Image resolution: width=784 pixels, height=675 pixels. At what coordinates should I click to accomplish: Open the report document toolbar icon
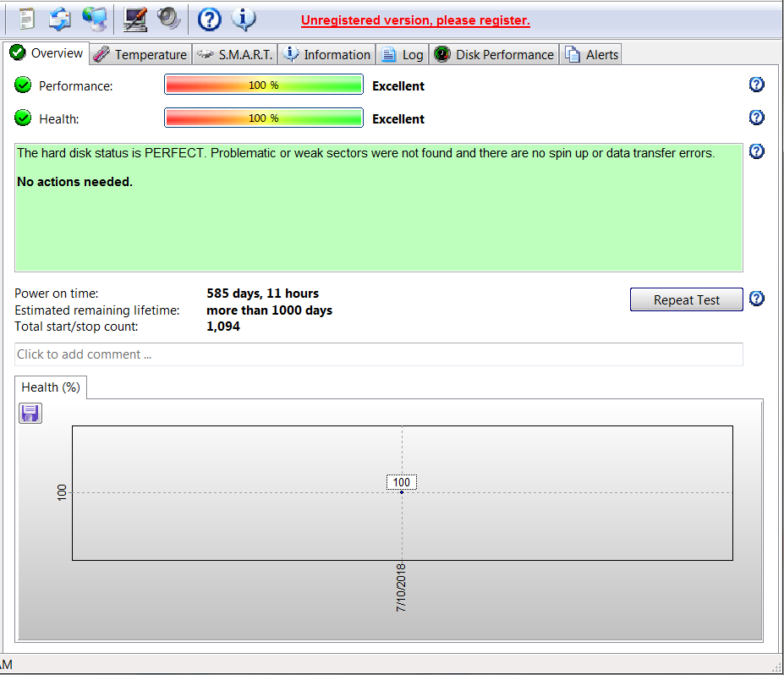[26, 19]
